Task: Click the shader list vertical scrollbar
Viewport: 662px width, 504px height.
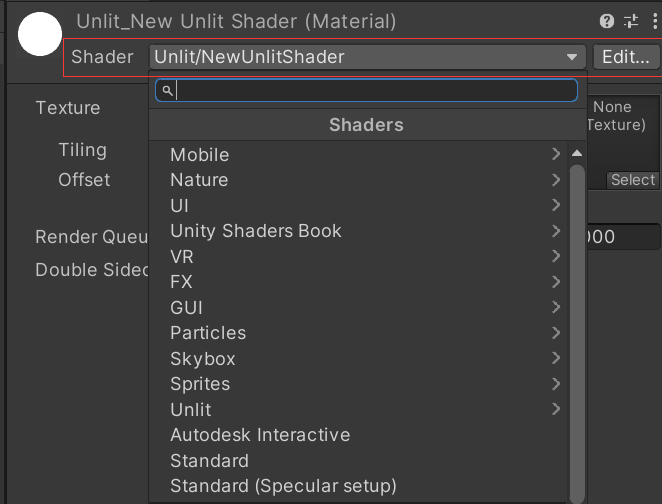Action: pos(577,333)
